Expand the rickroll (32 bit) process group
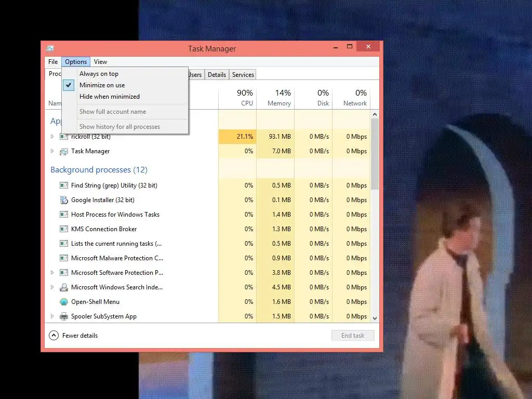Screen dimensions: 532x399 [x=52, y=137]
